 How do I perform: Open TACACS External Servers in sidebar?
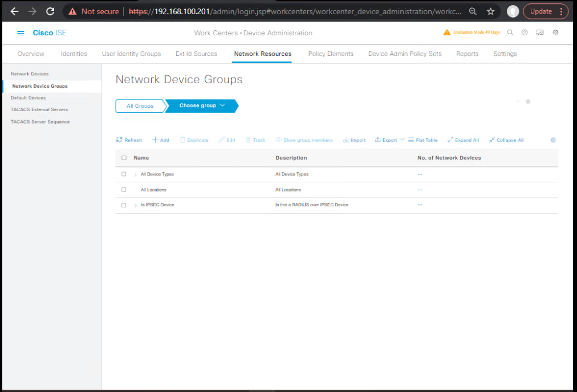(39, 109)
